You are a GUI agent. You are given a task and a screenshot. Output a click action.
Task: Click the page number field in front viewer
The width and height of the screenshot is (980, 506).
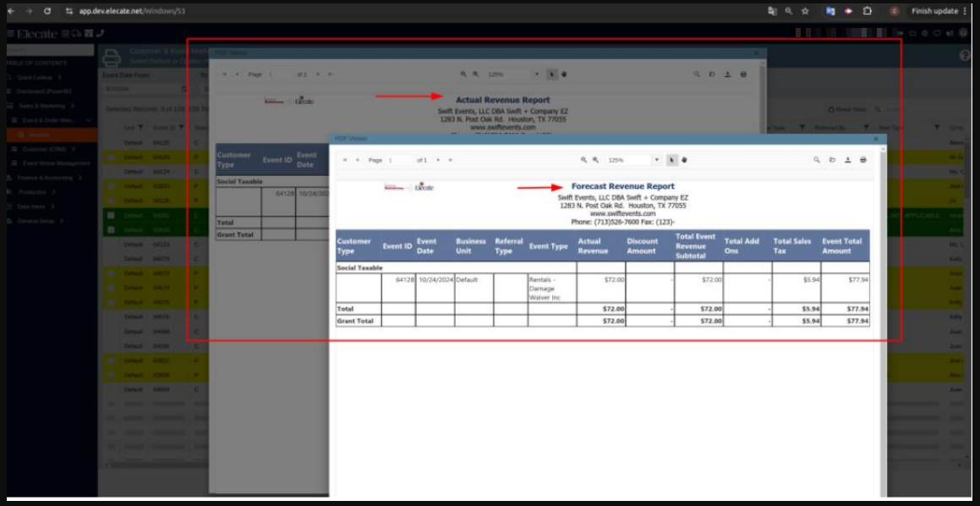tap(399, 160)
